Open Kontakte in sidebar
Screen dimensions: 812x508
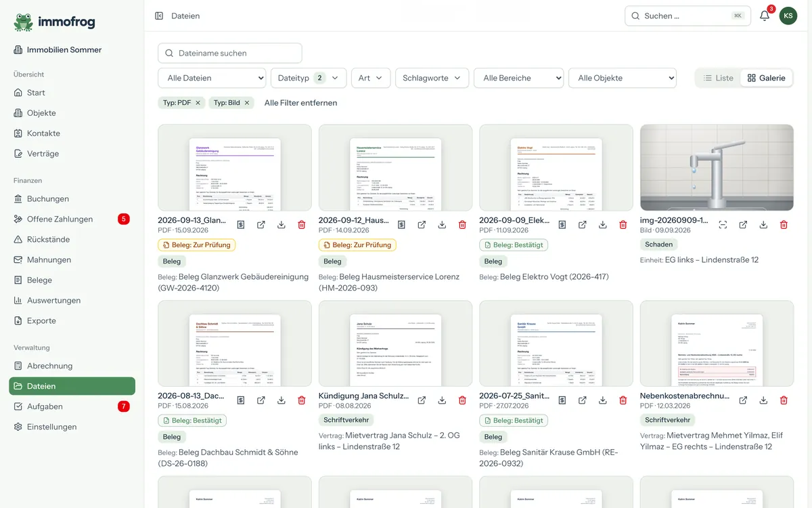click(72, 133)
